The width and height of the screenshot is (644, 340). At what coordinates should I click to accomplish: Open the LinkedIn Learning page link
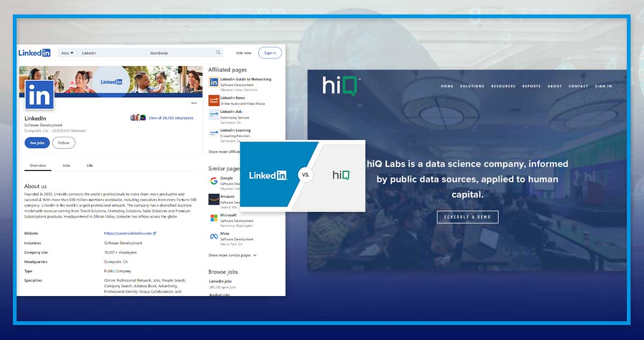pos(235,130)
